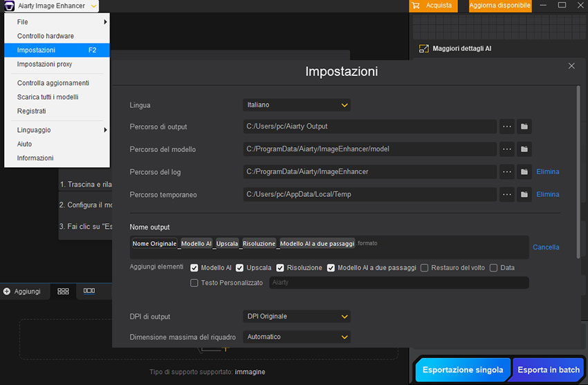Click Cancella link for output name
The image size is (588, 385).
tap(546, 247)
